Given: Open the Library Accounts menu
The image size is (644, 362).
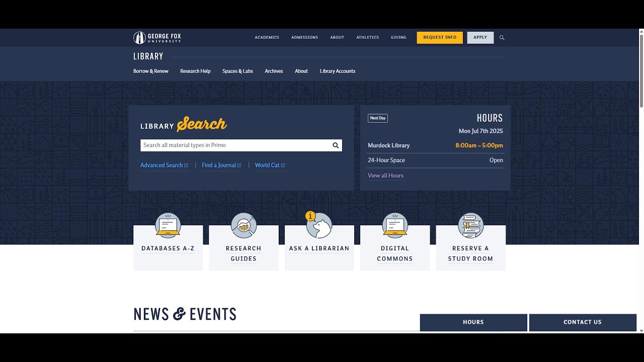Looking at the screenshot, I should click(x=338, y=71).
